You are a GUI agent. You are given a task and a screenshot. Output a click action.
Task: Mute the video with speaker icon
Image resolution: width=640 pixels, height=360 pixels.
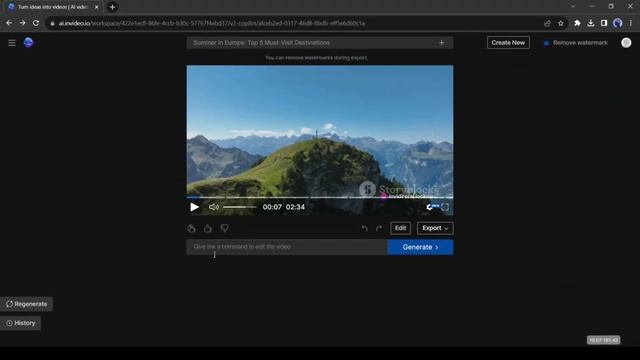[213, 207]
